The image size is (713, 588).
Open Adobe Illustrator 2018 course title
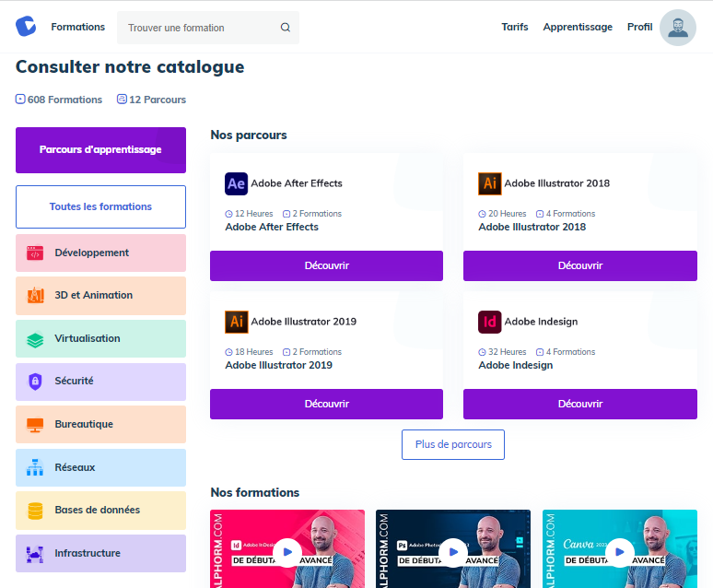(532, 227)
